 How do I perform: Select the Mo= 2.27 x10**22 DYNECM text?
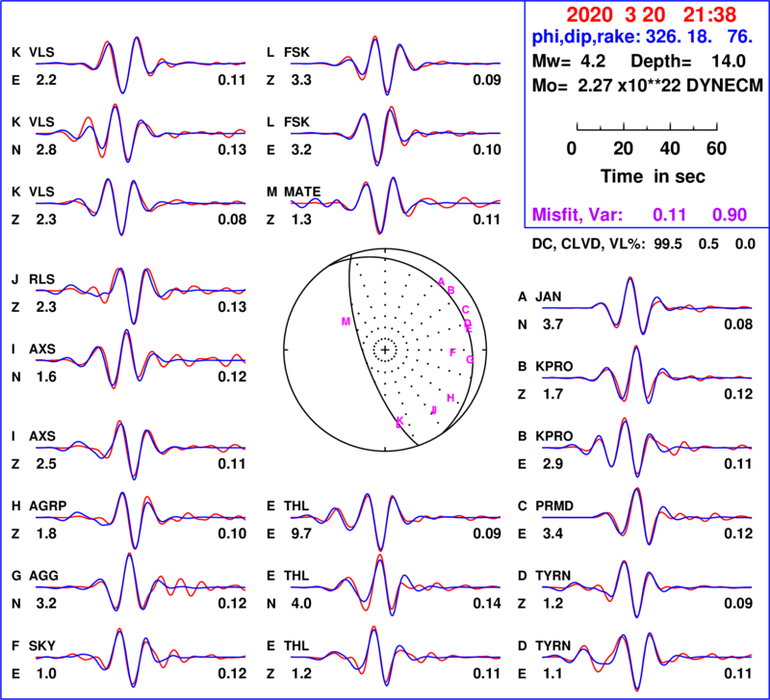(648, 86)
